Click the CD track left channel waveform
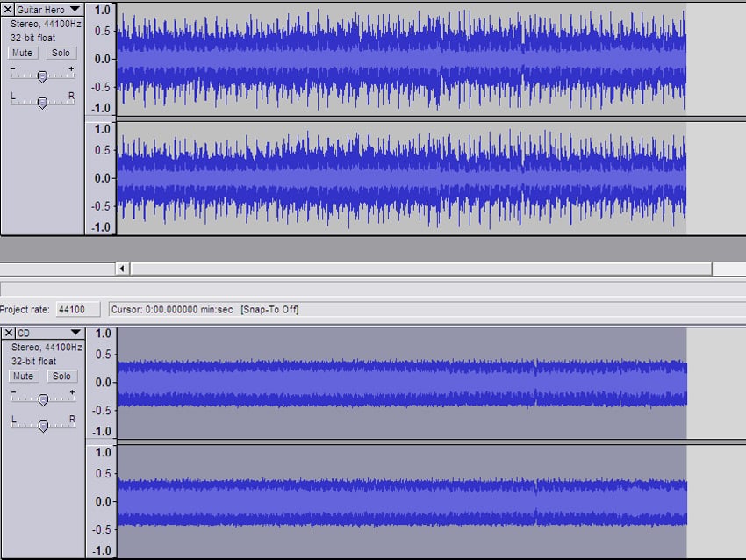Screen dimensions: 746x560 click(x=400, y=382)
